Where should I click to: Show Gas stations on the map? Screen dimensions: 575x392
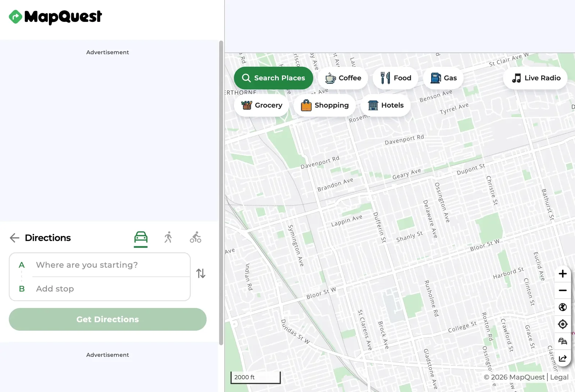pos(443,78)
